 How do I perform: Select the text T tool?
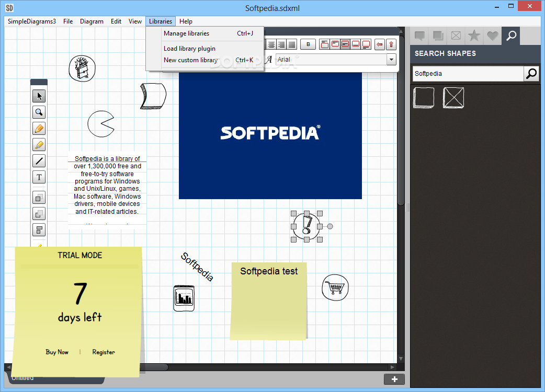[x=39, y=177]
